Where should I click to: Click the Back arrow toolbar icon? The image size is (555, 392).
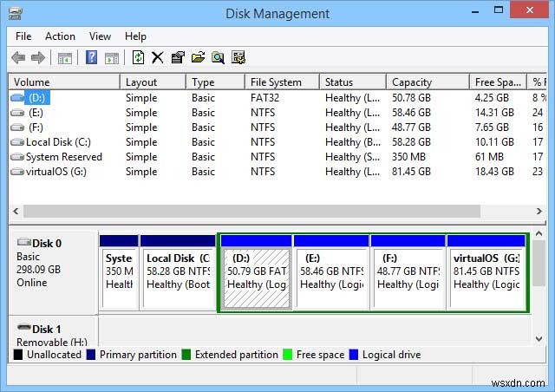tap(18, 57)
